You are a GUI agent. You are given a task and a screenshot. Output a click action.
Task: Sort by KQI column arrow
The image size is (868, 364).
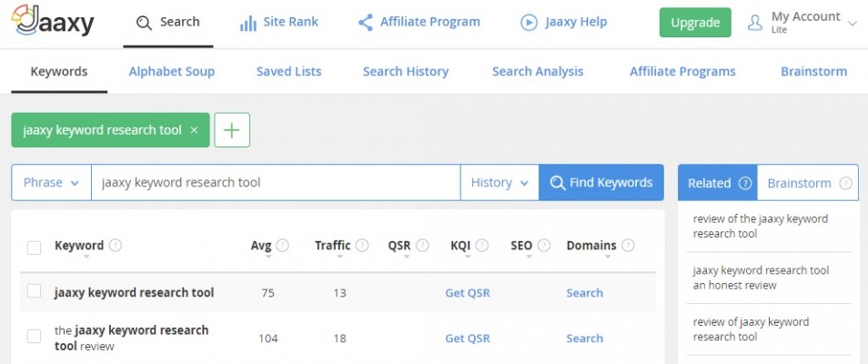tap(468, 257)
